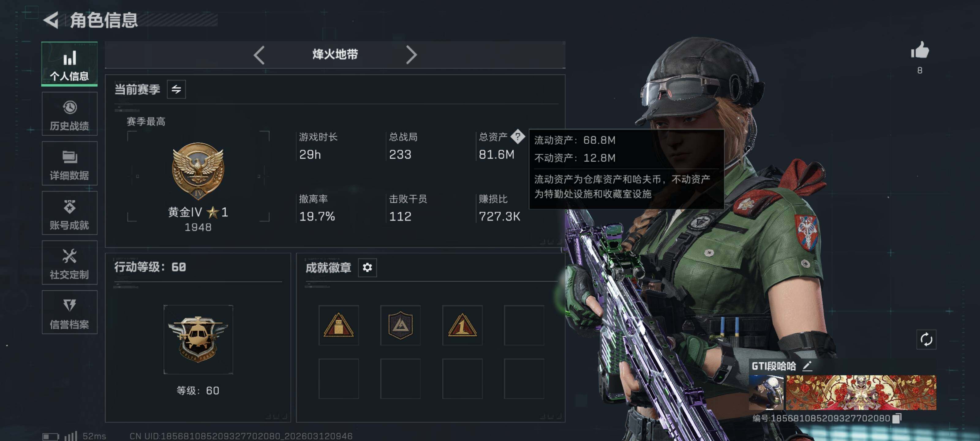Copy the player ID number with the copy icon
Image resolution: width=980 pixels, height=441 pixels.
(x=897, y=418)
